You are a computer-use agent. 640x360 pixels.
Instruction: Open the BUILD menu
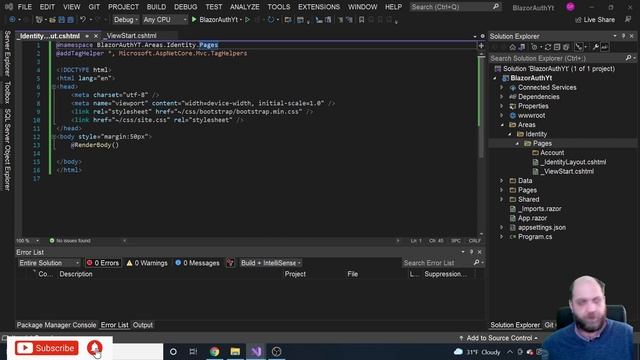(156, 7)
